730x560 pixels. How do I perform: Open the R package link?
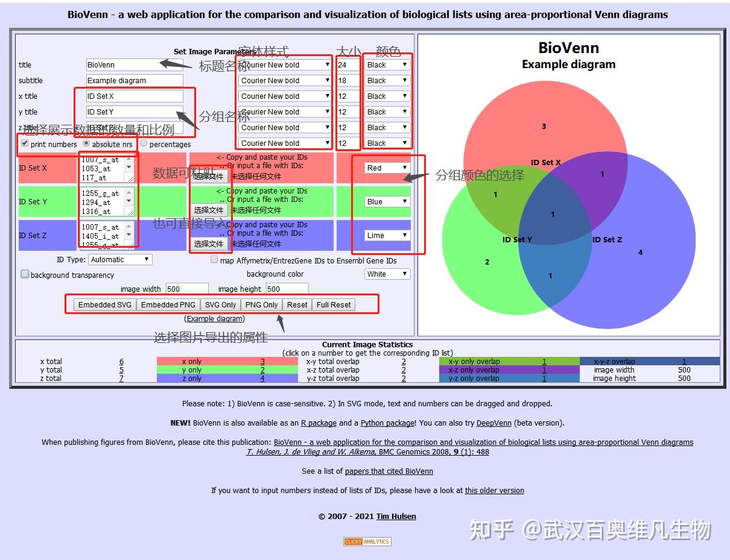coord(319,423)
